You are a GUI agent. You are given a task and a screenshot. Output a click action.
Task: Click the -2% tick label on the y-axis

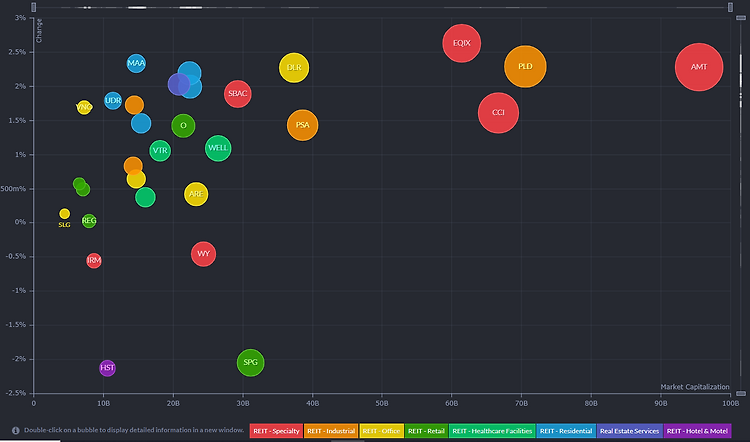point(19,359)
